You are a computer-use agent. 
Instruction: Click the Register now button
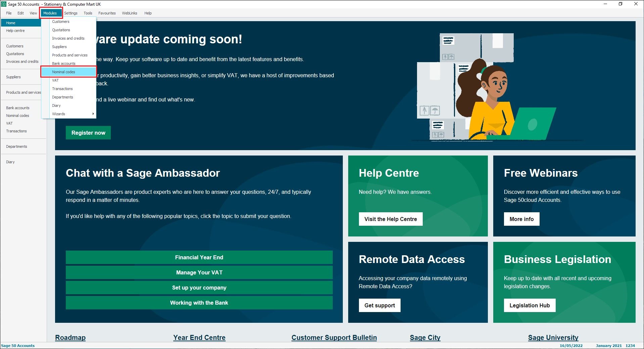[x=88, y=133]
